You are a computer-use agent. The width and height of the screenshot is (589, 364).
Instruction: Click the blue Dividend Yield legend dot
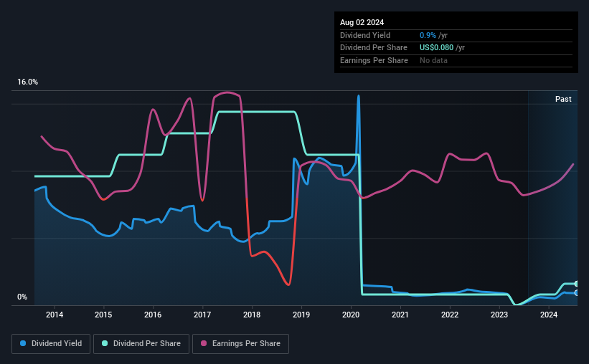click(x=23, y=343)
